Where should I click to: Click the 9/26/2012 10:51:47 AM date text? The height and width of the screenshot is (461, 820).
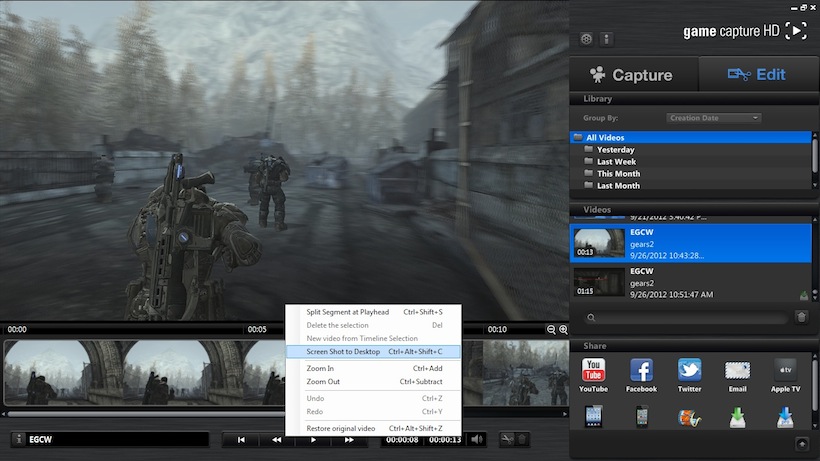(671, 295)
